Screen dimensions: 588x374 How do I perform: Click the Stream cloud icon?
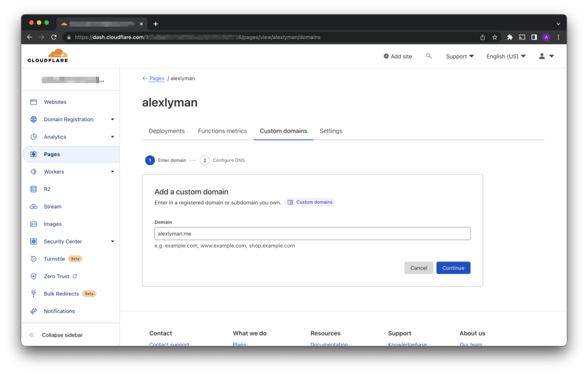[x=33, y=207]
